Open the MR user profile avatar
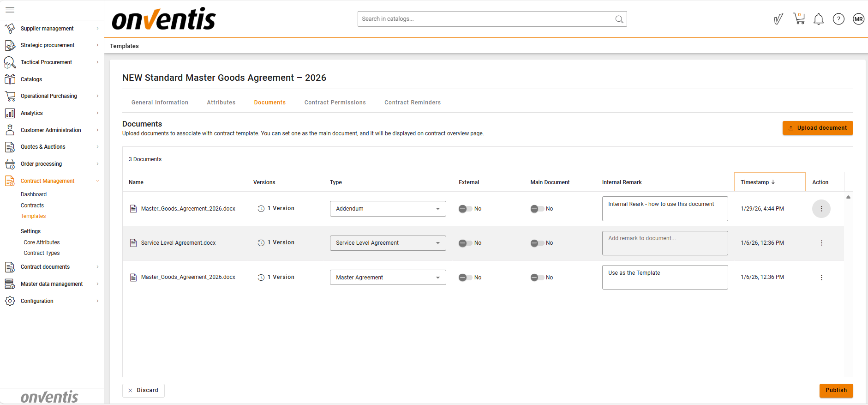This screenshot has width=868, height=405. coord(858,19)
